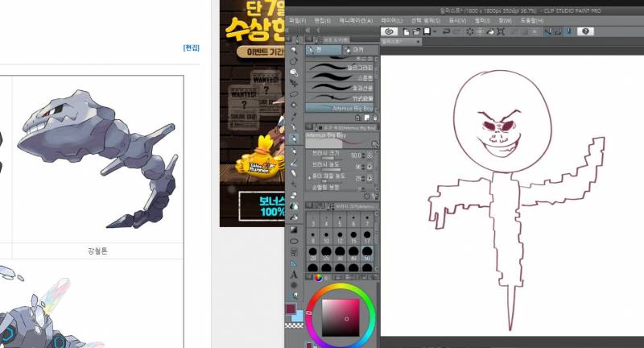Collapse panels with the double-left arrows
The image size is (644, 348).
pyautogui.click(x=308, y=31)
